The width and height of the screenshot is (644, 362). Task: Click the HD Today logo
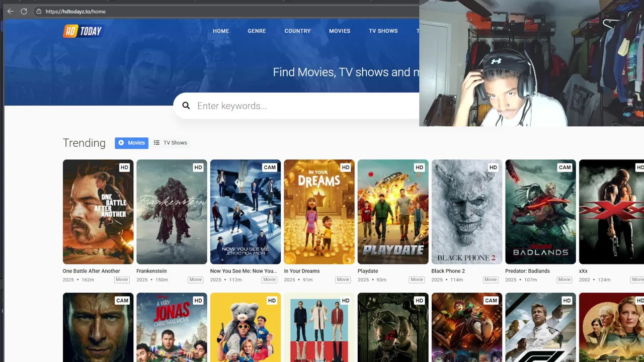[x=83, y=31]
